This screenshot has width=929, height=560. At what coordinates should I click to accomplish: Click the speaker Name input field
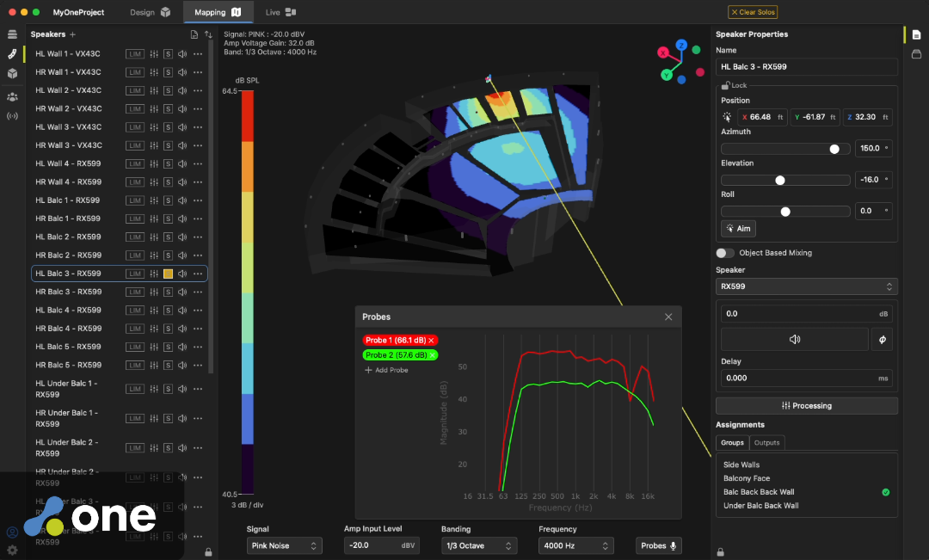806,66
